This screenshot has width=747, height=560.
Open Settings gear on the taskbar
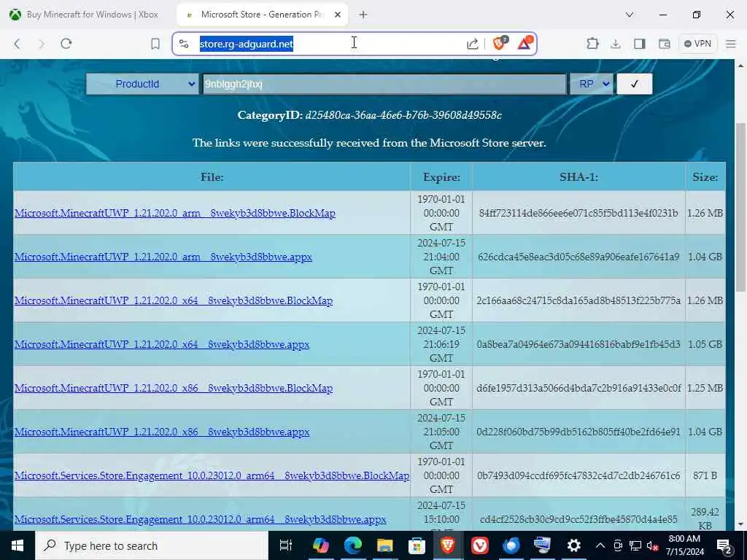(x=574, y=545)
